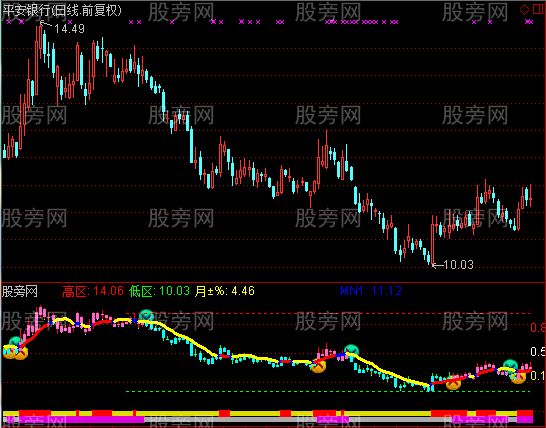Click the lowest candlestick at the 10.03 arrow
This screenshot has height=428, width=546.
click(432, 241)
